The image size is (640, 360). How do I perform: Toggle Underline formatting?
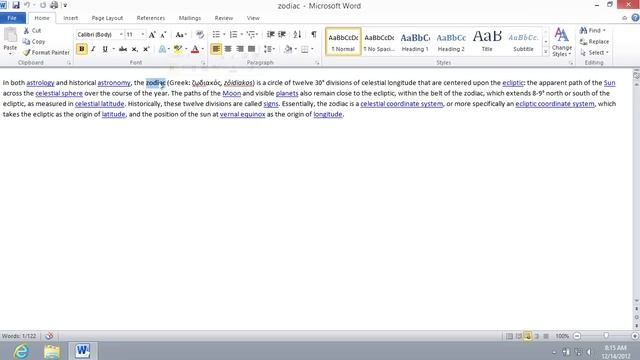tap(104, 49)
